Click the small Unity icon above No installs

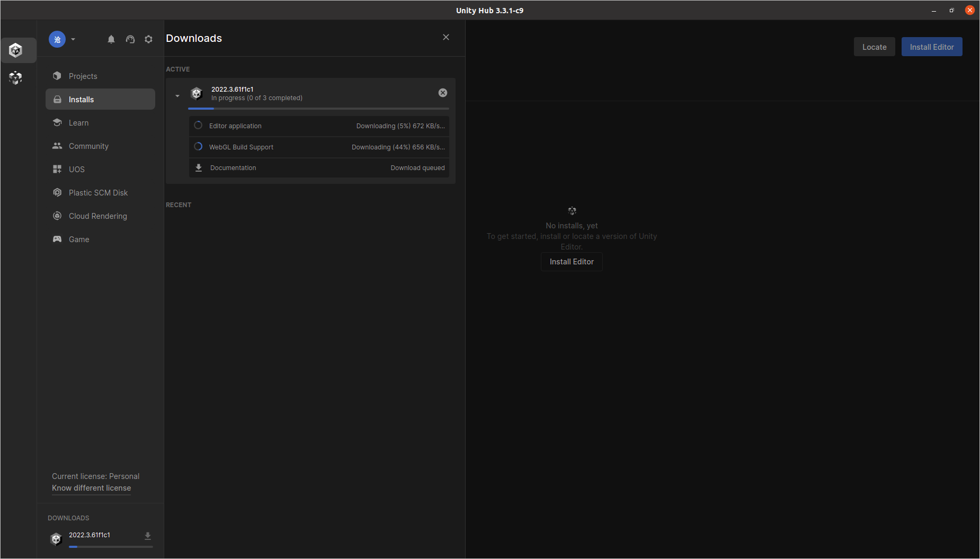coord(572,211)
